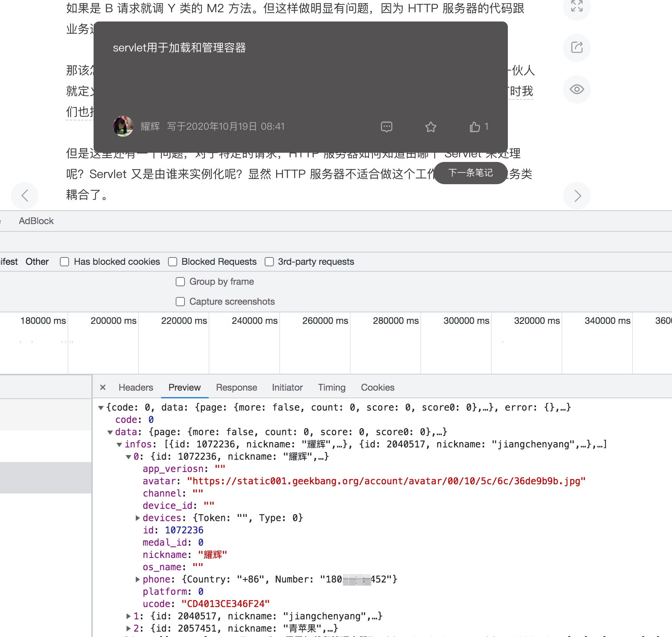Image resolution: width=672 pixels, height=637 pixels.
Task: Go to previous article arrow
Action: 25,196
